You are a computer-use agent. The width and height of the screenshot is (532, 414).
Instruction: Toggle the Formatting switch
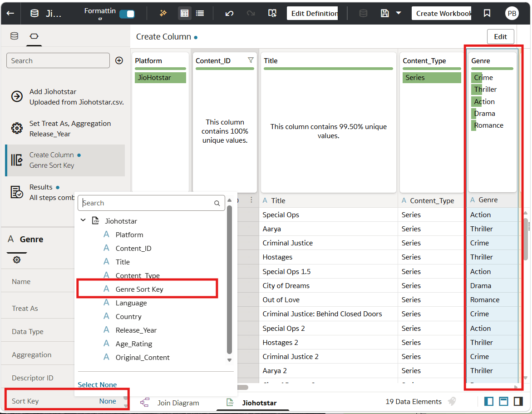[127, 14]
